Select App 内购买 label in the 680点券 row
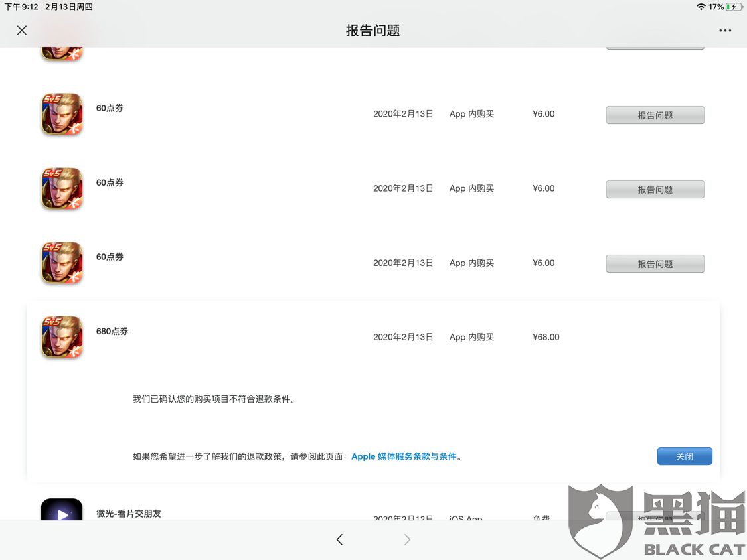The width and height of the screenshot is (747, 560). click(x=471, y=337)
